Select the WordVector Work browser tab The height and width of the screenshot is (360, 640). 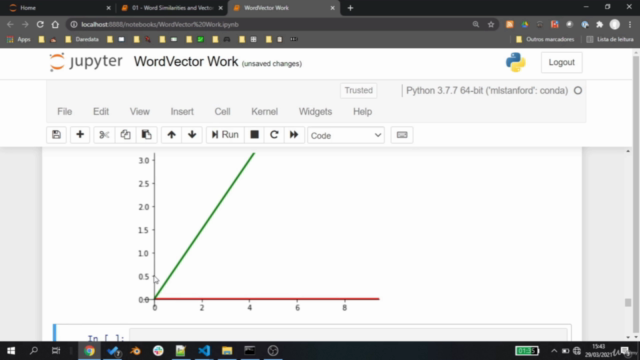click(x=284, y=8)
